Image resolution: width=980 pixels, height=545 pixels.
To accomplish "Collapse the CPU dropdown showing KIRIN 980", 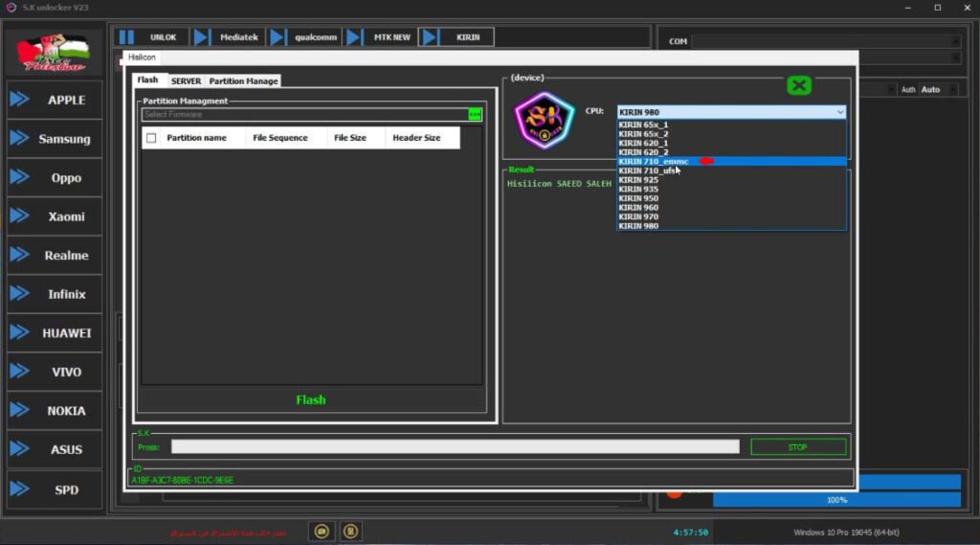I will tap(839, 112).
